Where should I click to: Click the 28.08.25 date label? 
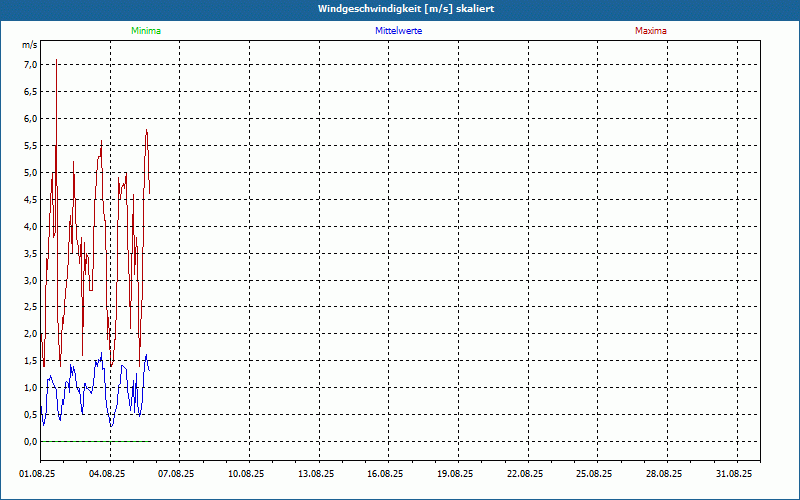click(664, 474)
